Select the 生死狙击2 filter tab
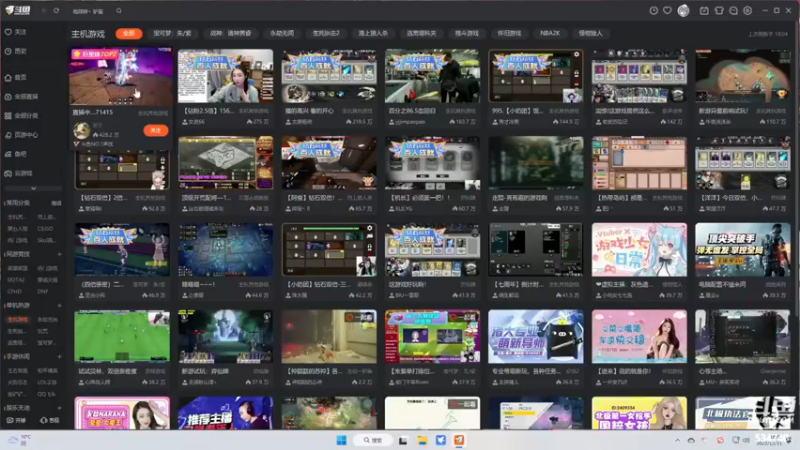Viewport: 800px width, 450px height. [x=326, y=33]
